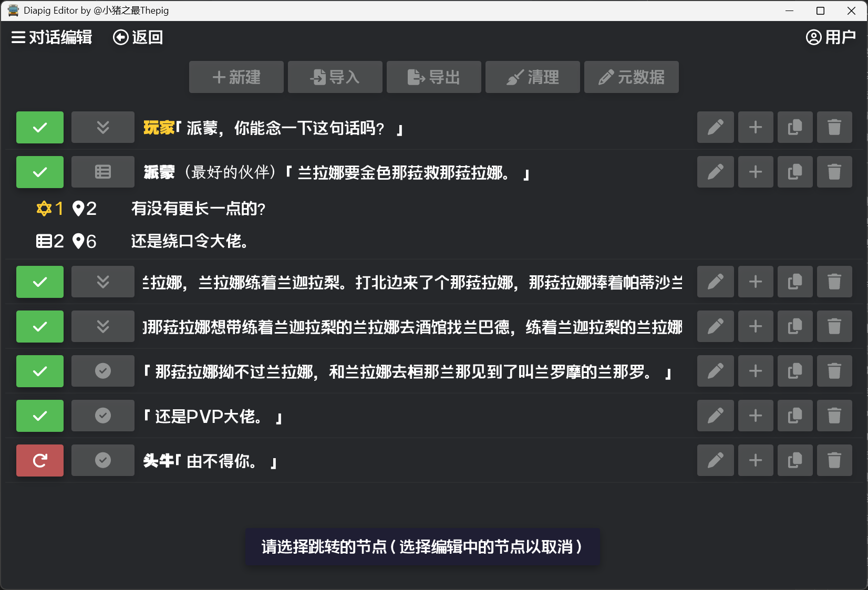Select the option 有没有更长一点的?
Screen dimensions: 868x590
click(198, 209)
